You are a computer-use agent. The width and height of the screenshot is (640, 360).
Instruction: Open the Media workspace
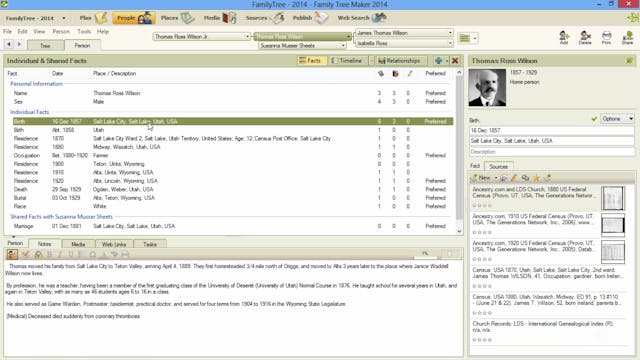[220, 18]
